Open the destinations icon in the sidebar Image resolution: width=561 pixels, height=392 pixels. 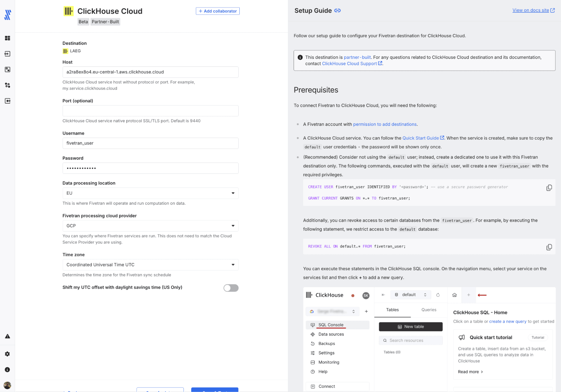(8, 70)
